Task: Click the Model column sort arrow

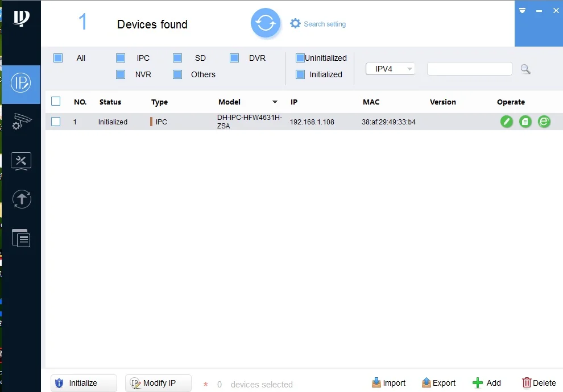Action: tap(275, 102)
